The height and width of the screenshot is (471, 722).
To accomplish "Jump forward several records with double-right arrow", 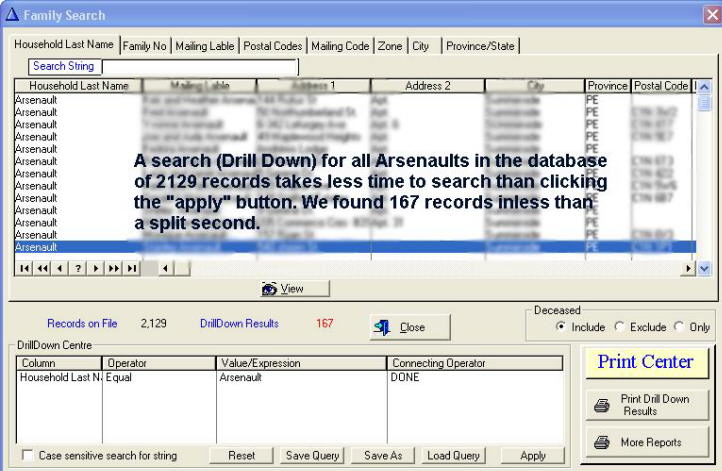I will 114,268.
